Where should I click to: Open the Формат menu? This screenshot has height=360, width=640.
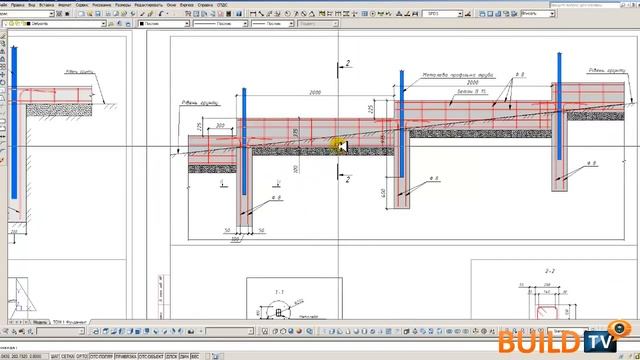pos(64,5)
